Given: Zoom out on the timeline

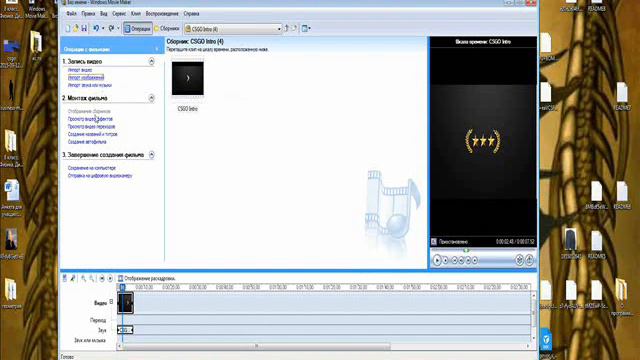Looking at the screenshot, I should coord(92,278).
